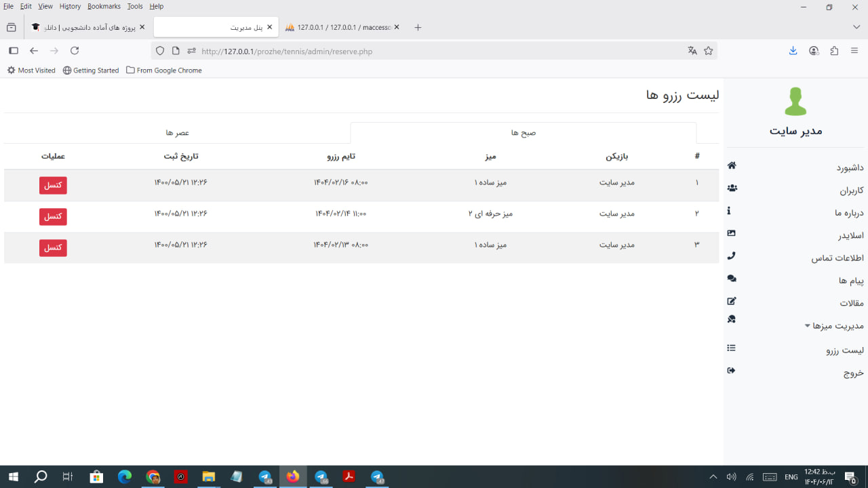
Task: Click the info icon beside درباره ما
Action: pos(729,211)
